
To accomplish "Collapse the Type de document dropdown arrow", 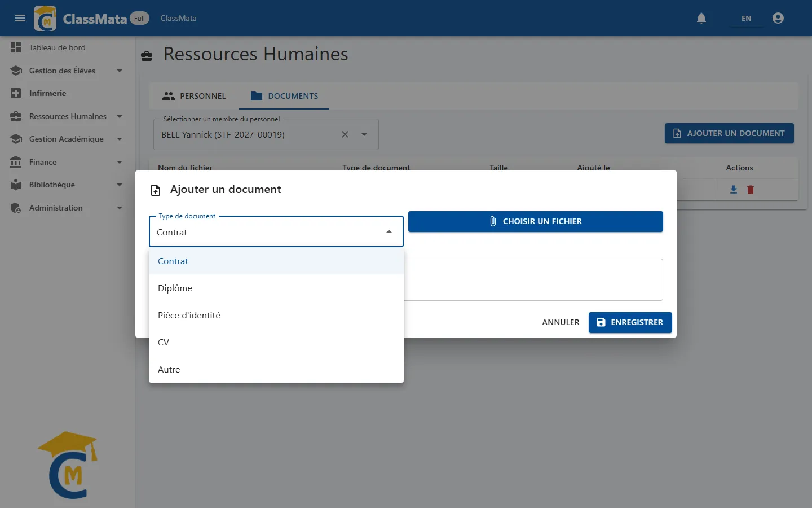I will 389,231.
